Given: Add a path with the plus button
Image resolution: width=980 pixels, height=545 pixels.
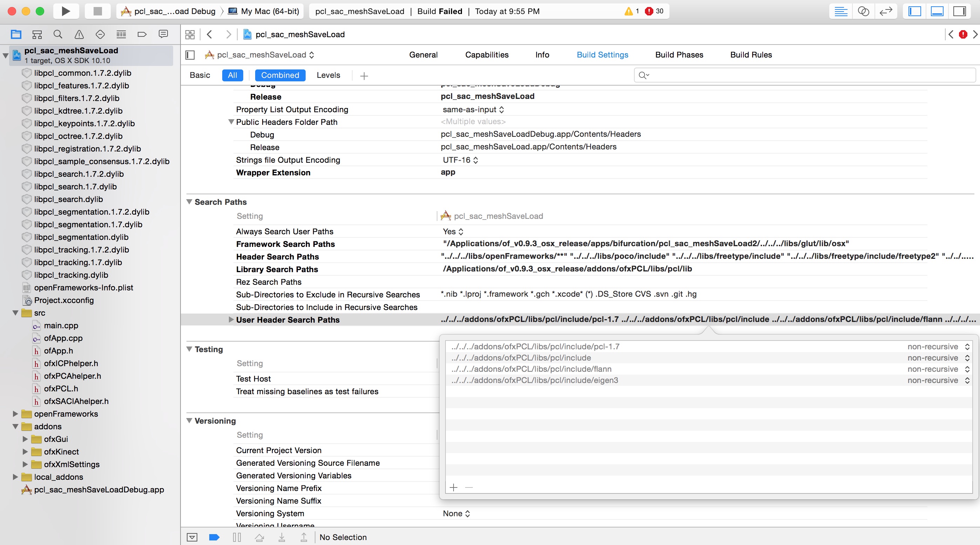Looking at the screenshot, I should click(454, 487).
